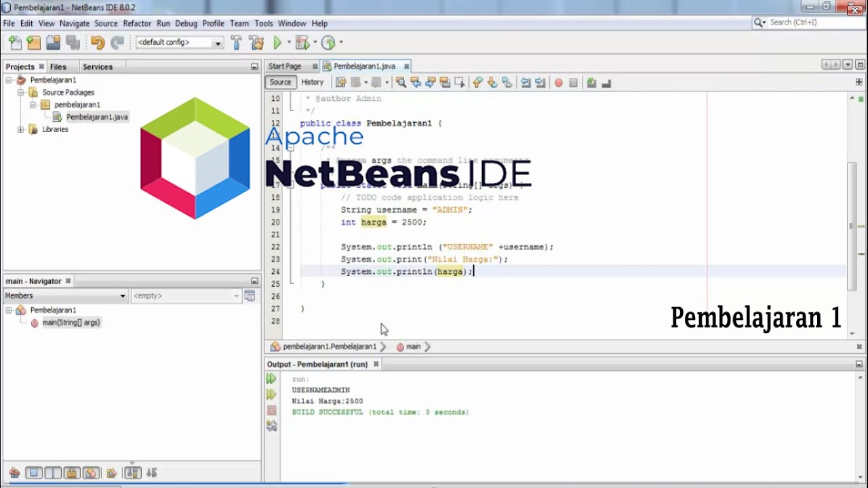The image size is (868, 488).
Task: Toggle Rectangular Selection in editor toolbar
Action: pyautogui.click(x=460, y=83)
